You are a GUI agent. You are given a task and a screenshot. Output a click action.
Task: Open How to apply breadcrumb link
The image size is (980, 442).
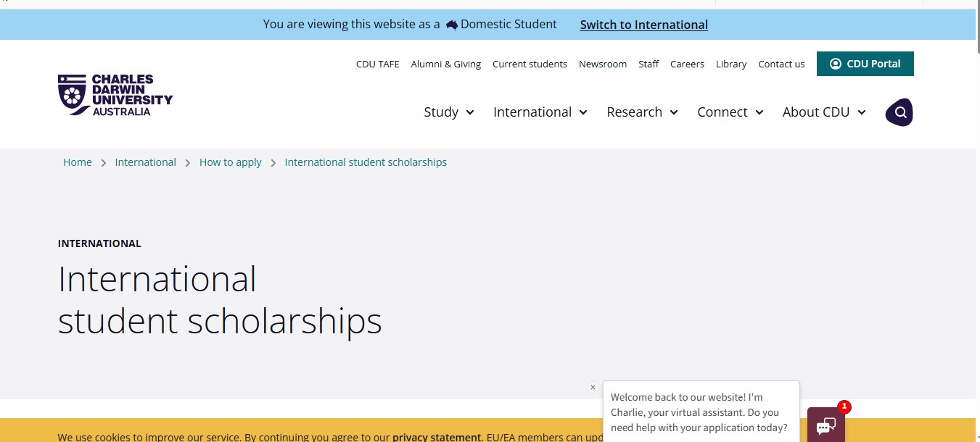[x=230, y=162]
